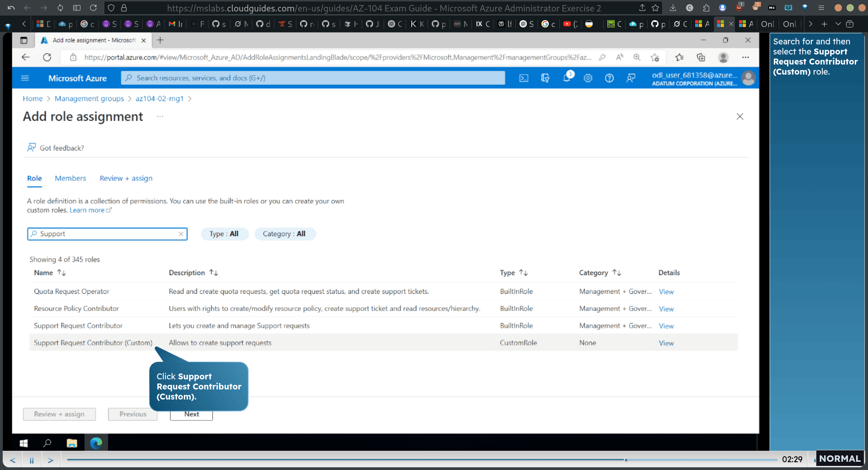Viewport: 868px width, 470px height.
Task: Select Support Request Contributor (Custom) role
Action: point(93,343)
